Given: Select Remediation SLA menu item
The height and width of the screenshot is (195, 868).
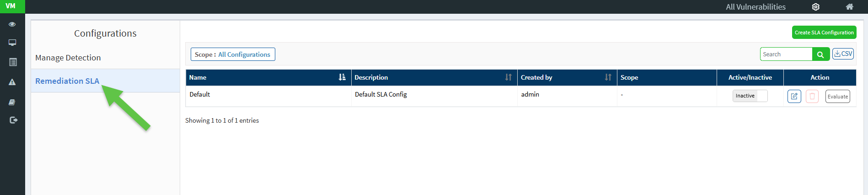Looking at the screenshot, I should 67,81.
